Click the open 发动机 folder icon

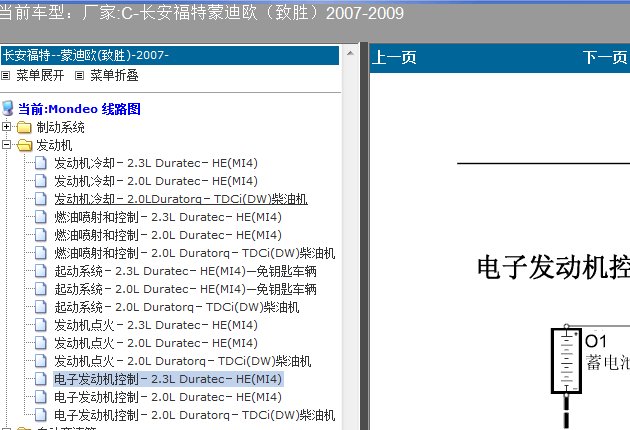pos(25,145)
